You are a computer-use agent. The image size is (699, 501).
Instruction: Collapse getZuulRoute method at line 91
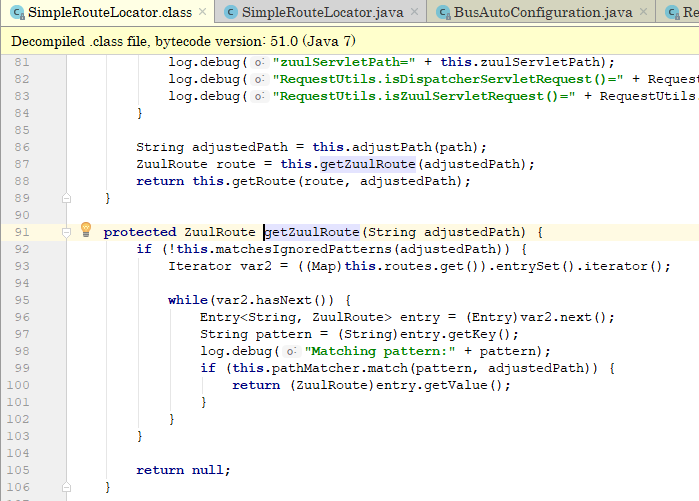pos(66,232)
